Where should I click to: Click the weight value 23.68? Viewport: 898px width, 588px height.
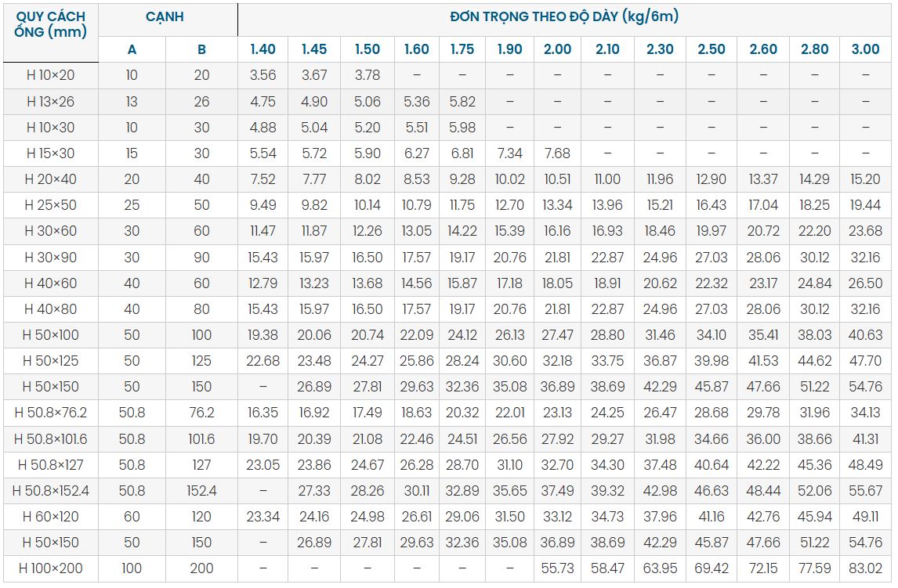tap(865, 231)
